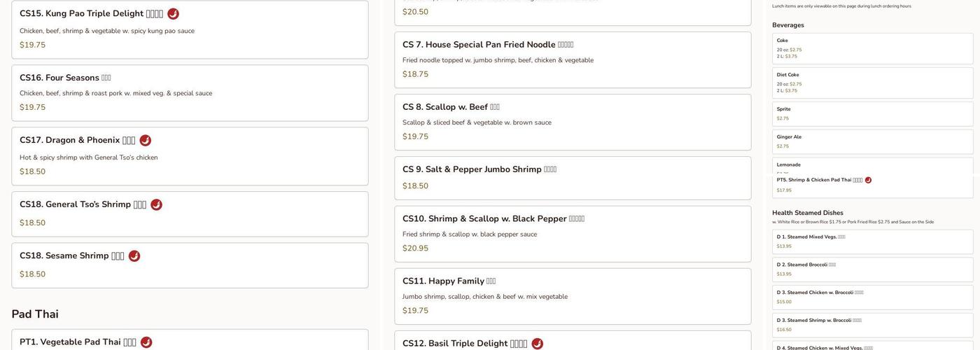Select D 3. Steamed Chicken w. Broccoli
The height and width of the screenshot is (350, 980).
pyautogui.click(x=872, y=297)
